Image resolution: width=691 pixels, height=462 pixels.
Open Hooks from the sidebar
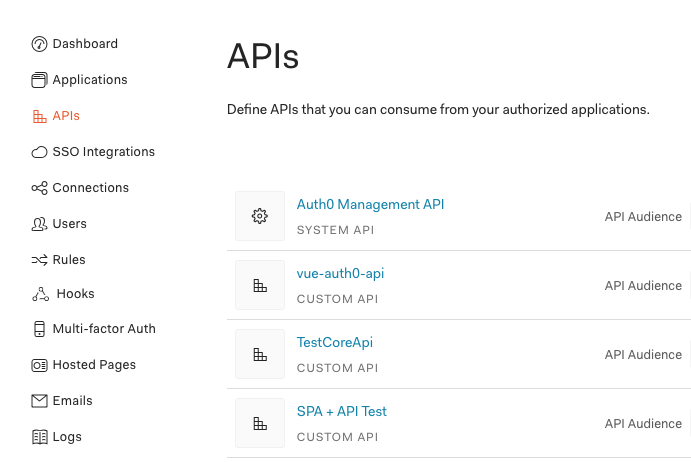tap(75, 294)
